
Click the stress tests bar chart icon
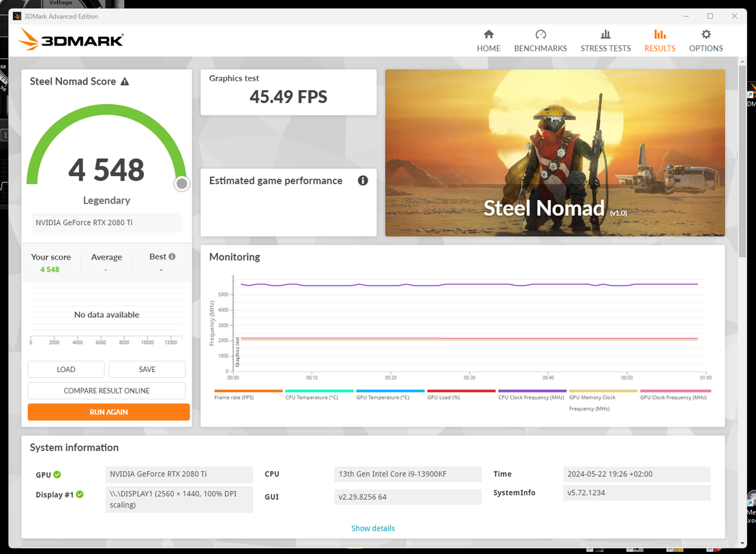[x=606, y=34]
